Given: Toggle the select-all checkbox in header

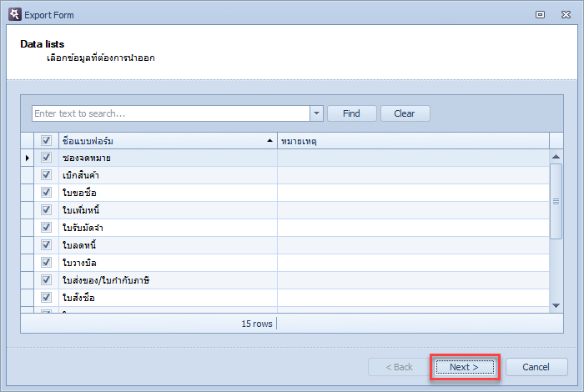Looking at the screenshot, I should [x=46, y=141].
